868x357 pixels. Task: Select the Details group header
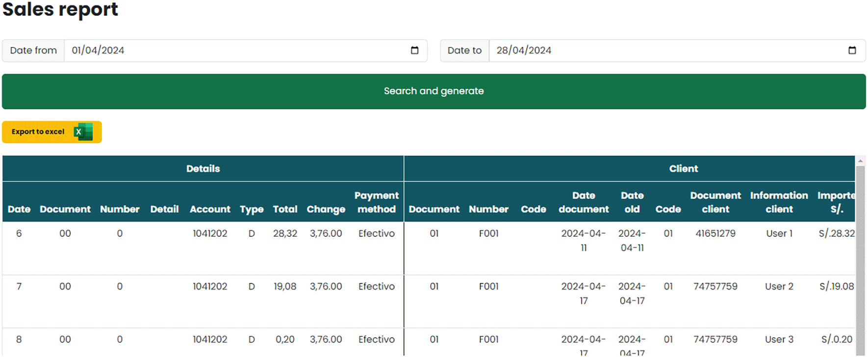click(203, 168)
